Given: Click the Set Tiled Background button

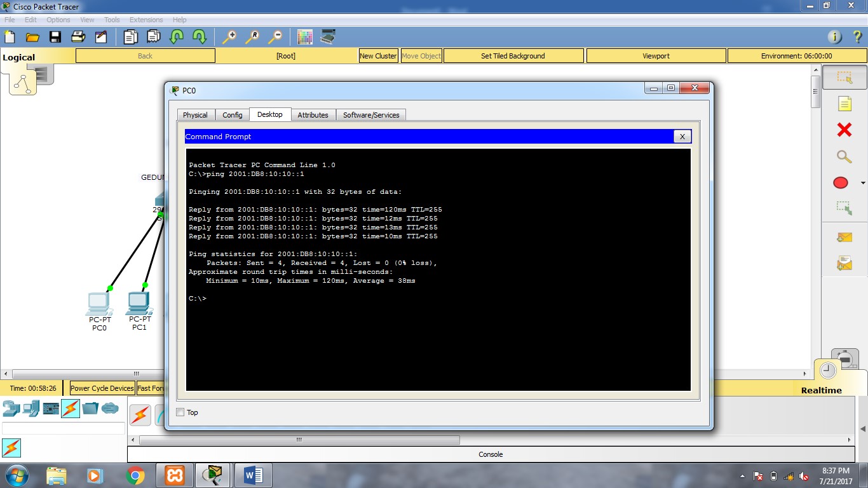Looking at the screenshot, I should [513, 56].
